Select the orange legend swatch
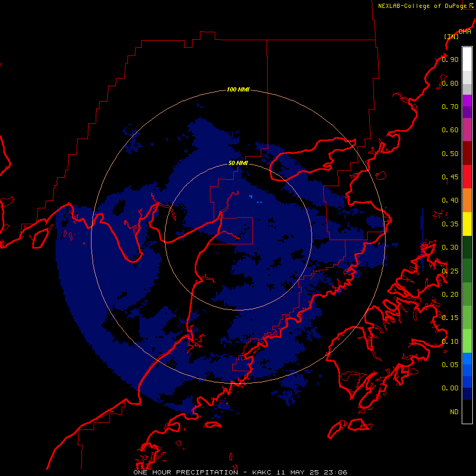The width and height of the screenshot is (476, 476). [x=467, y=200]
